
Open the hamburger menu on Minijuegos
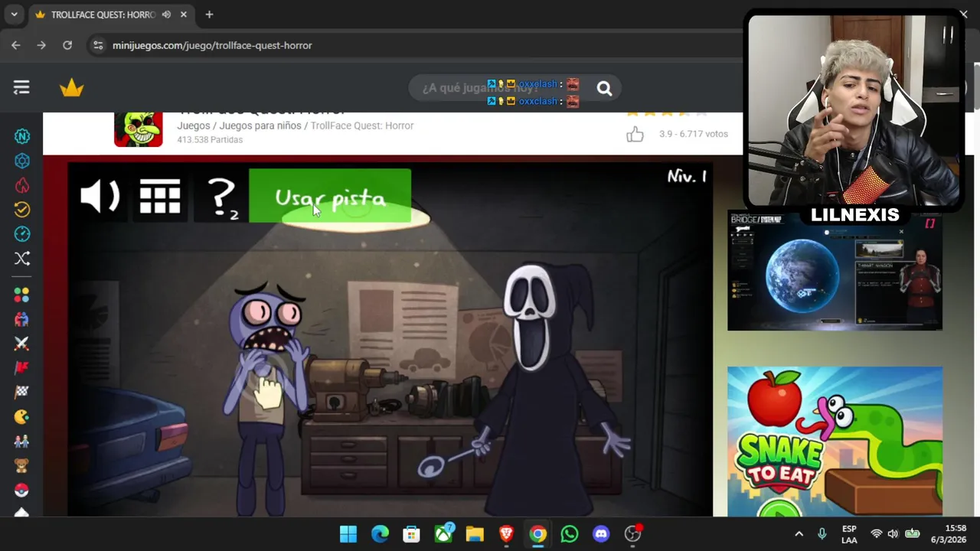[x=21, y=88]
